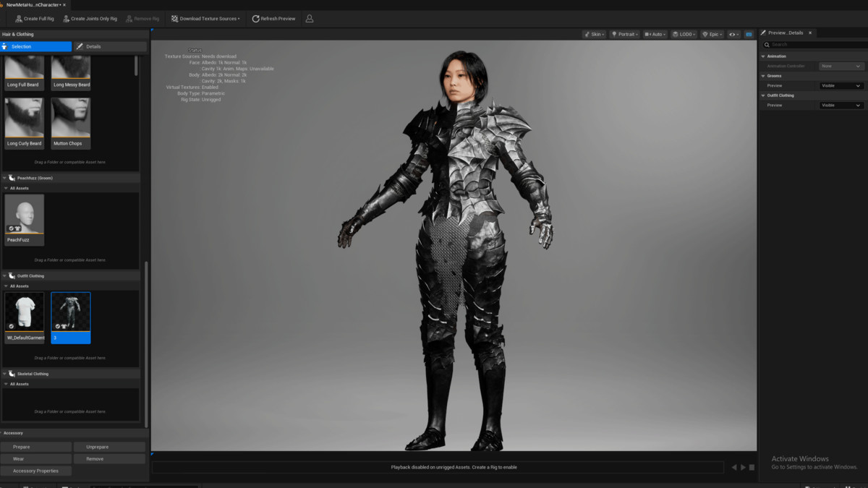Click the Search field in Preview Details
The height and width of the screenshot is (488, 868).
tap(814, 44)
